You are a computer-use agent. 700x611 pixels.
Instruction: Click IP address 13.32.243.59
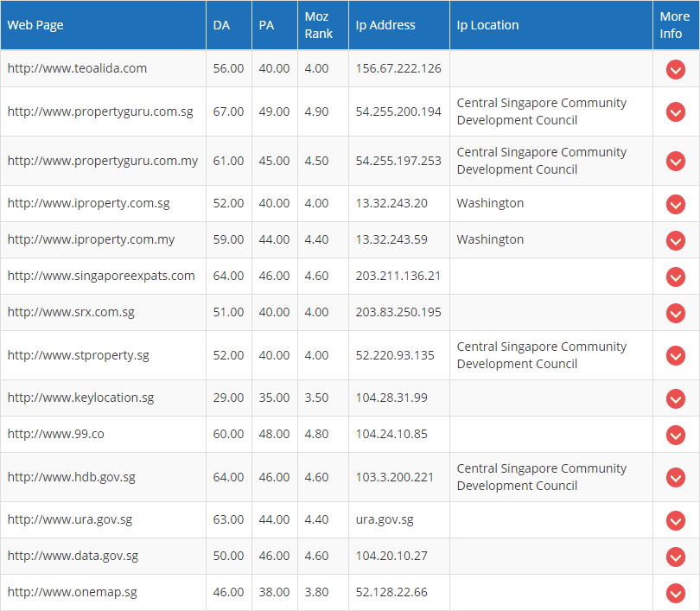click(x=391, y=239)
